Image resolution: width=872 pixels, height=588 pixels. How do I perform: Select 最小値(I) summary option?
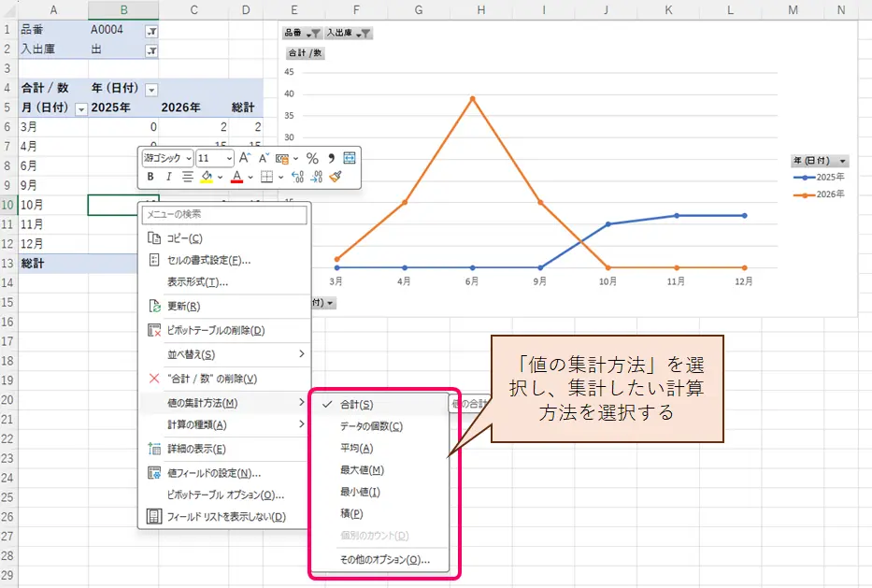[379, 492]
